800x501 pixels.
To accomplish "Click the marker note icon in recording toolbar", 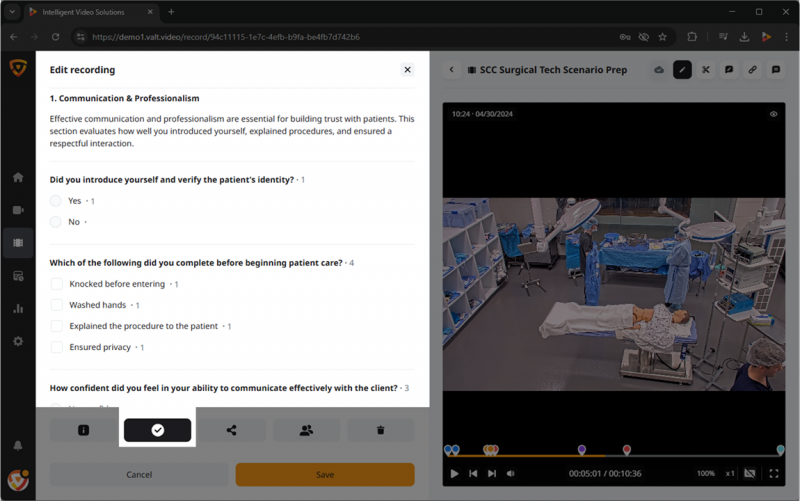I will (x=729, y=70).
